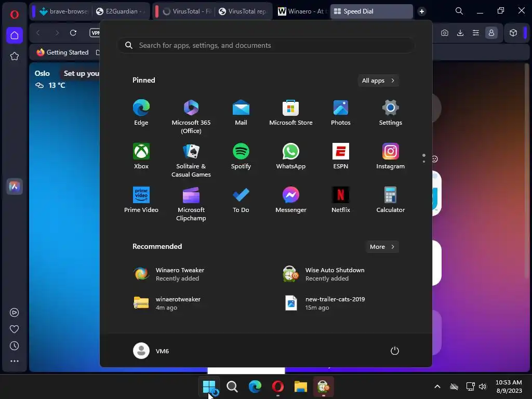Open Opera sidebar Pinboards heart
The width and height of the screenshot is (532, 399).
(x=14, y=329)
